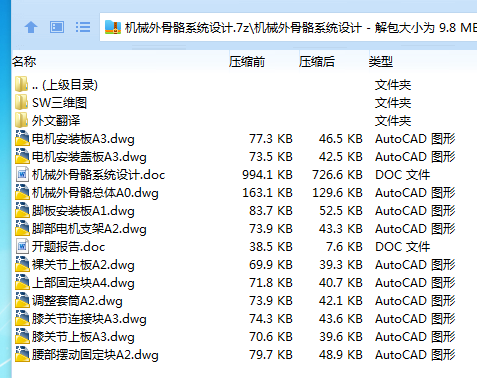Image resolution: width=477 pixels, height=378 pixels.
Task: Select the file name 膝关节上板A3.dwg
Action: (x=83, y=337)
